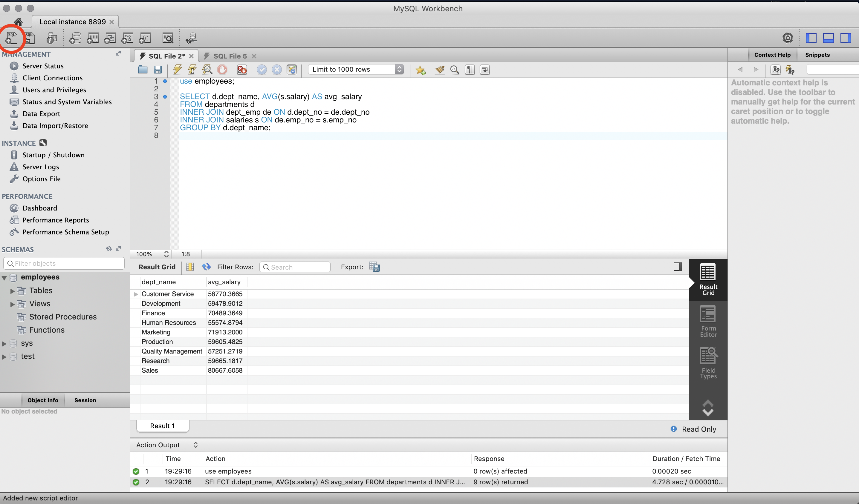Screen dimensions: 859x504
Task: Expand the sys schema
Action: (6, 342)
